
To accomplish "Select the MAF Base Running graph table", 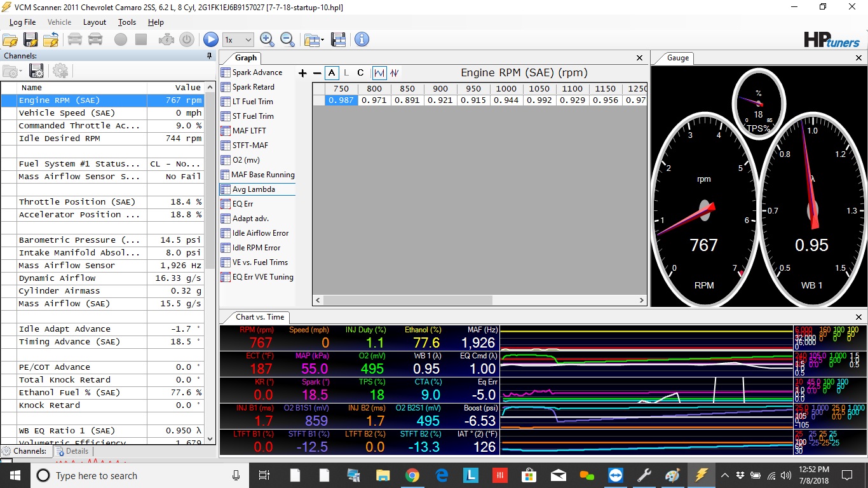I will 257,175.
